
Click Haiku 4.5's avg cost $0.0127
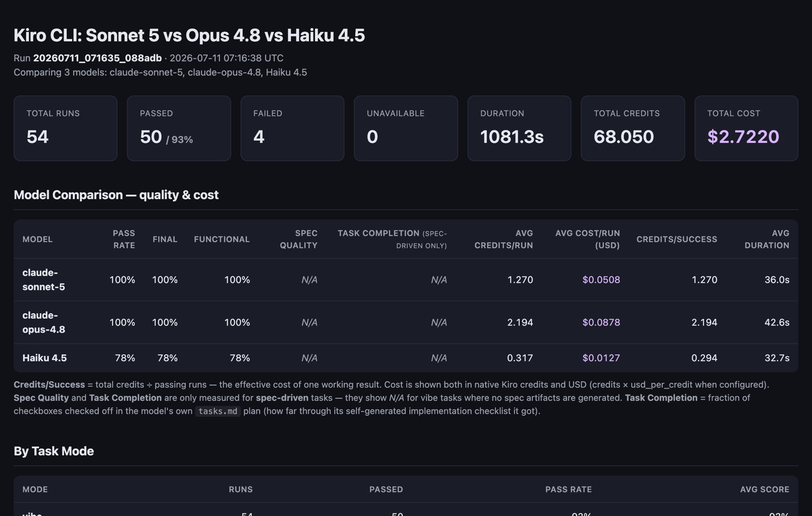click(601, 358)
